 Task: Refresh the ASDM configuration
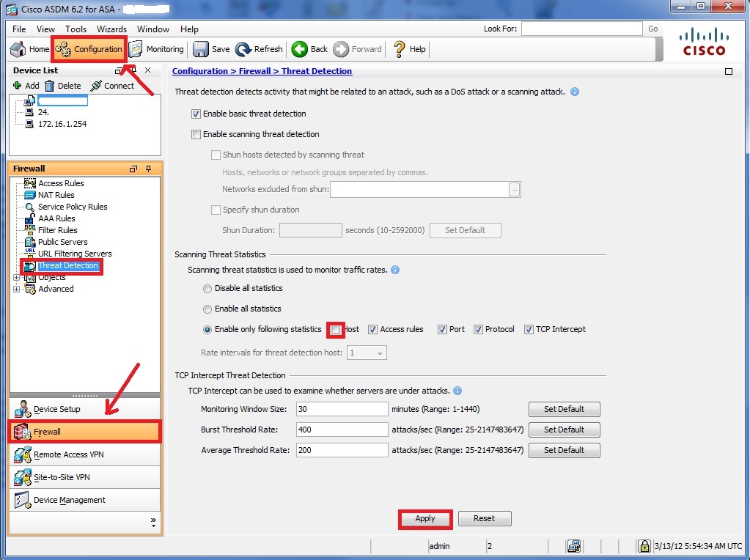click(259, 49)
